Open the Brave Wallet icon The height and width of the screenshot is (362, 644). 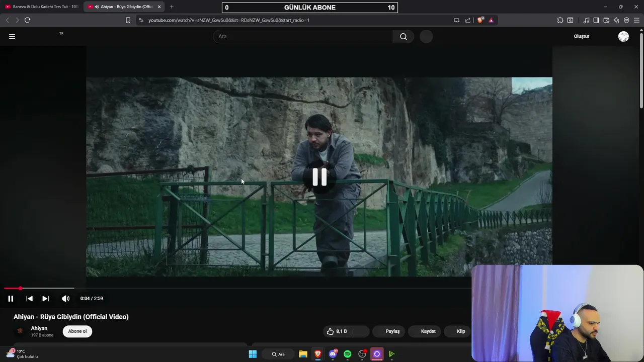[606, 20]
